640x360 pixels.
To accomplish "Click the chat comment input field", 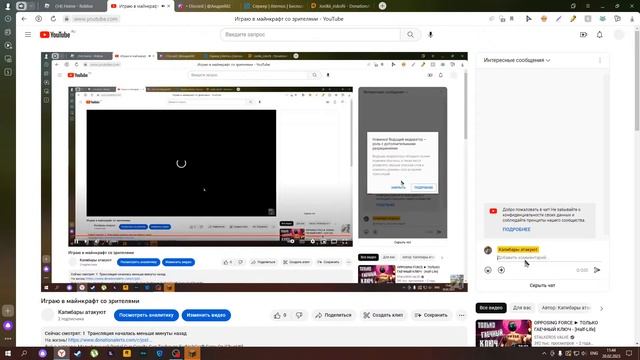I will point(548,258).
